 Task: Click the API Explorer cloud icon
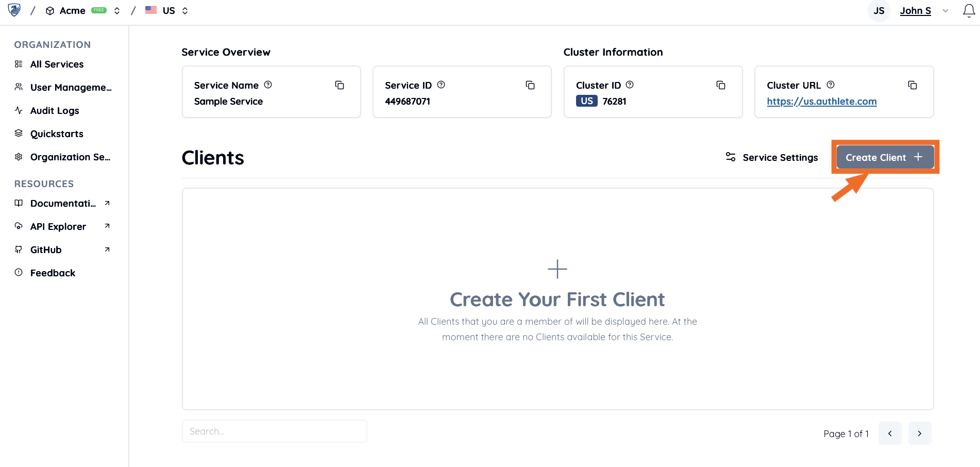pyautogui.click(x=19, y=226)
